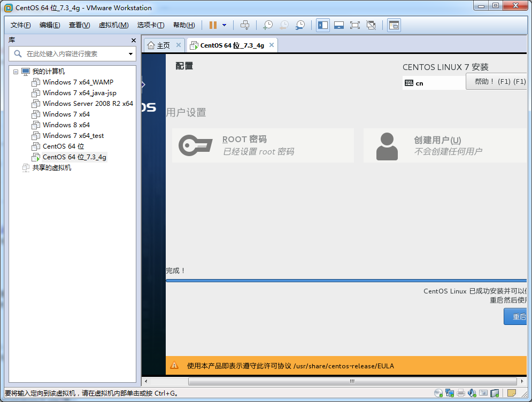Click the revert to snapshot icon

(284, 25)
